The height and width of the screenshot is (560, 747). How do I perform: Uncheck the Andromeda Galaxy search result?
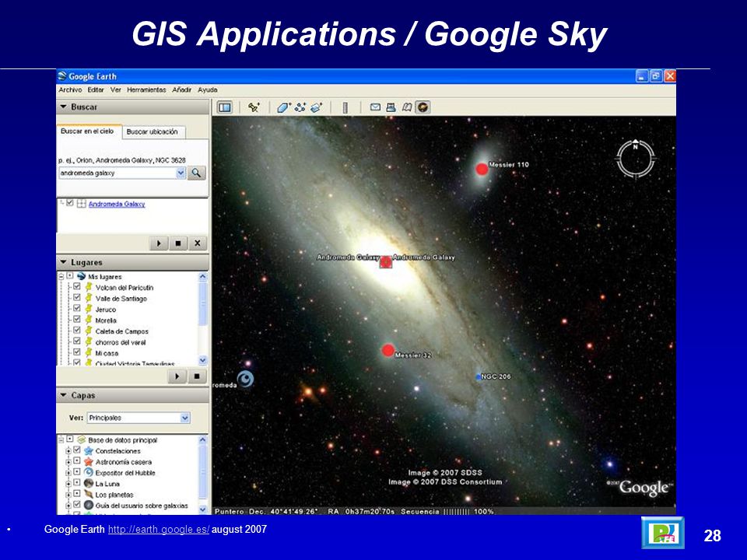(x=70, y=203)
